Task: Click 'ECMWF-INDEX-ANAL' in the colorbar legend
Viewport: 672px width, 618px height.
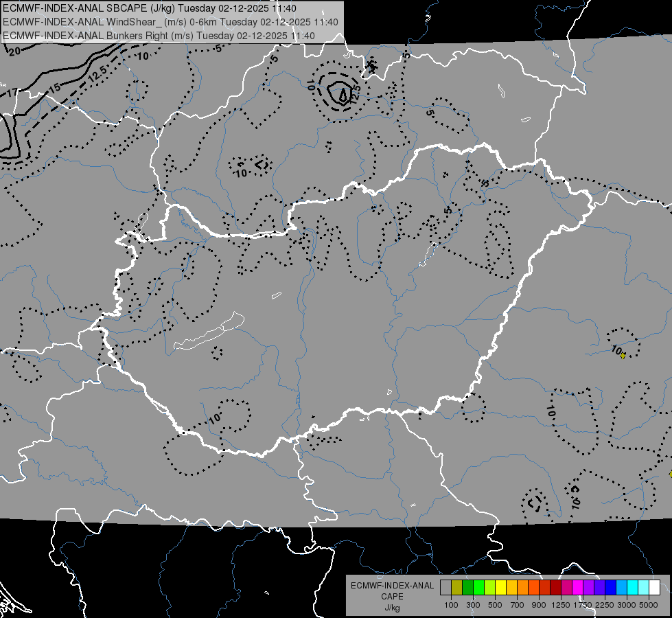Action: point(392,586)
